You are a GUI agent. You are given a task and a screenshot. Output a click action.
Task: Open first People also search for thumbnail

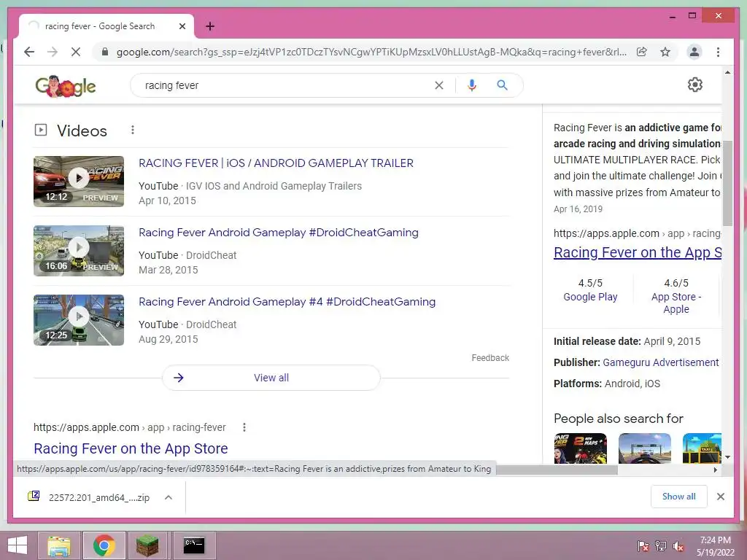click(580, 448)
